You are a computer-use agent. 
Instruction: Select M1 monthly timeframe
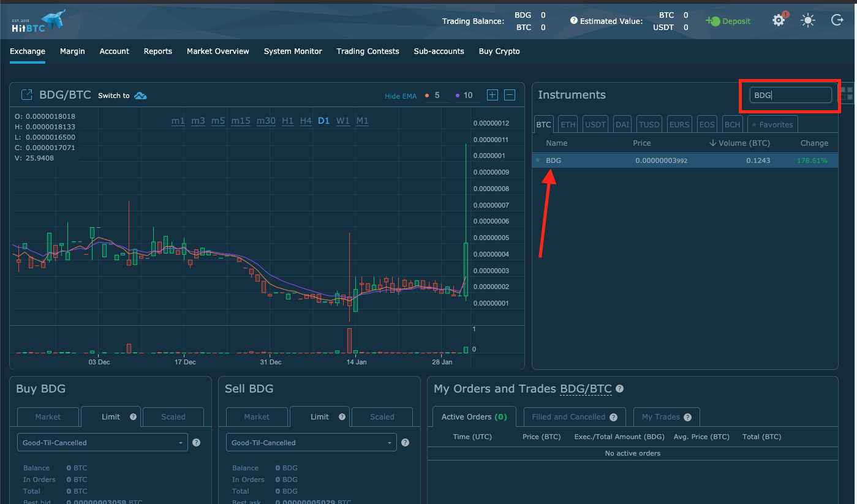[363, 121]
